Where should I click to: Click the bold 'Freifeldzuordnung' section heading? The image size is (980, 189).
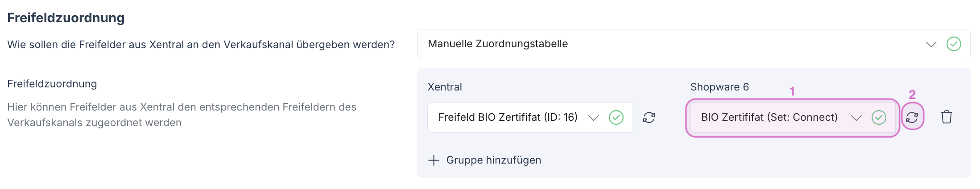point(66,18)
